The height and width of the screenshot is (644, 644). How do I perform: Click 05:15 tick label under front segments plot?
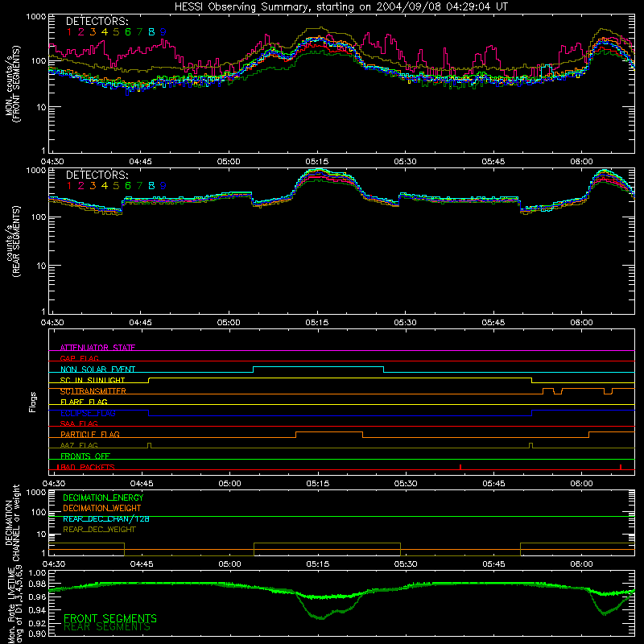pos(317,162)
